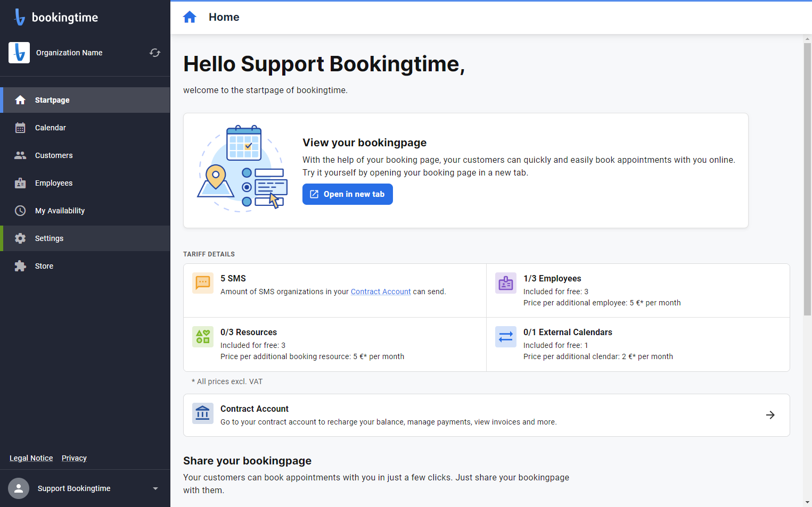
Task: Open the Employees menu item
Action: [x=85, y=183]
